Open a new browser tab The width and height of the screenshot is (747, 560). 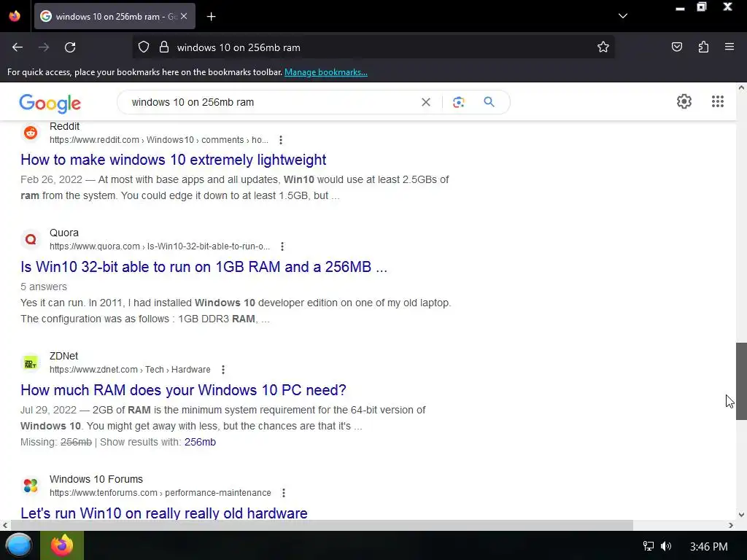click(x=211, y=17)
